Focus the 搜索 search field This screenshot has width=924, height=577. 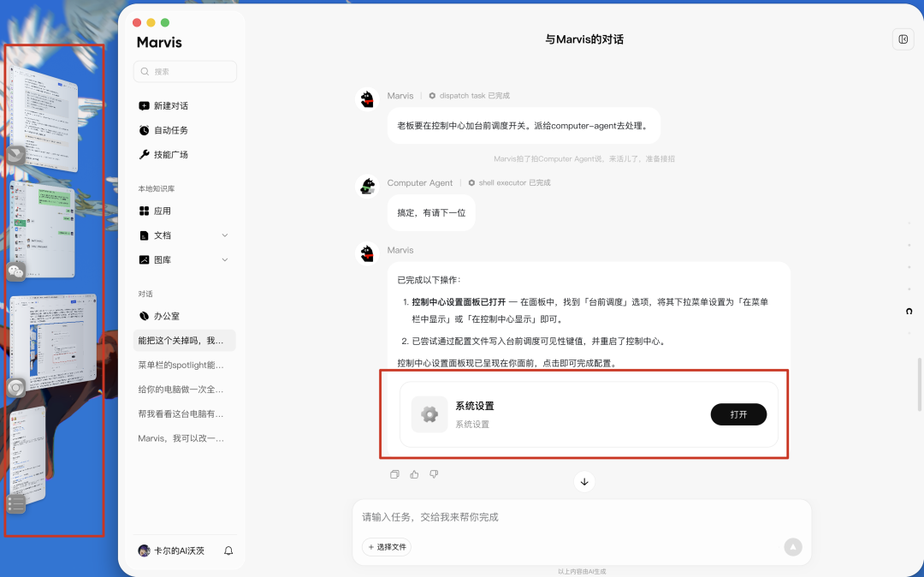point(185,71)
